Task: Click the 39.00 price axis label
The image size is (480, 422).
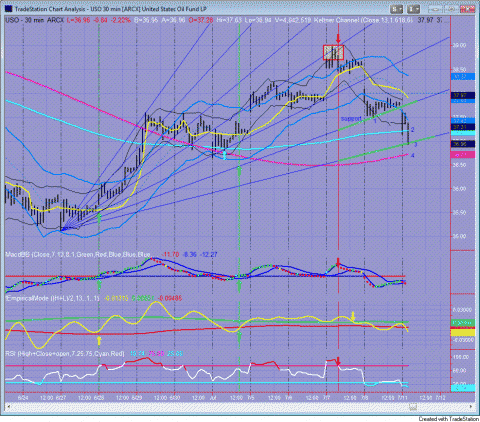Action: pyautogui.click(x=459, y=45)
